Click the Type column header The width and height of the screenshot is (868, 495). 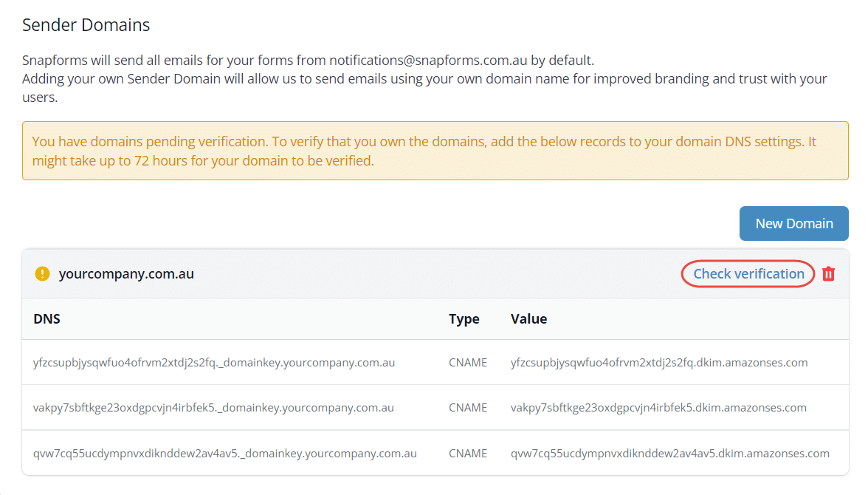[x=464, y=318]
